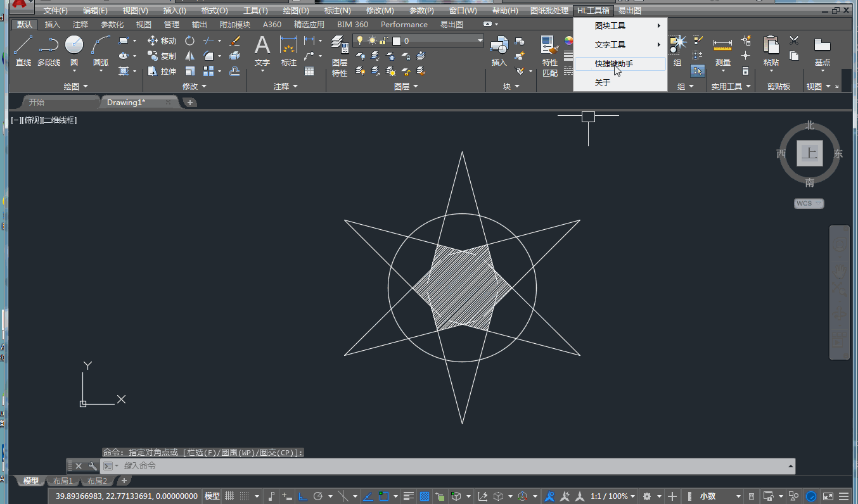Viewport: 858px width, 504px height.
Task: Toggle ortho mode in status bar
Action: (302, 496)
